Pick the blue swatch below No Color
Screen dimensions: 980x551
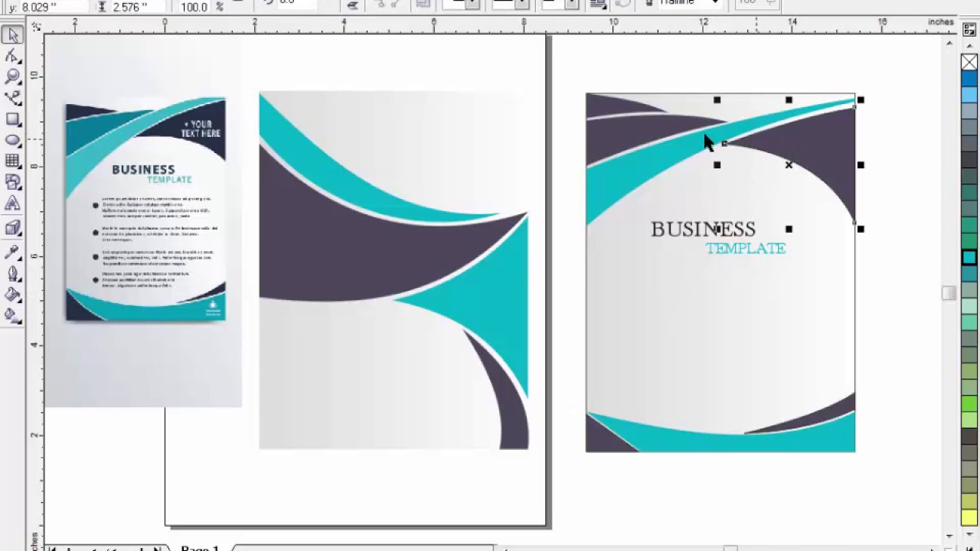(969, 78)
